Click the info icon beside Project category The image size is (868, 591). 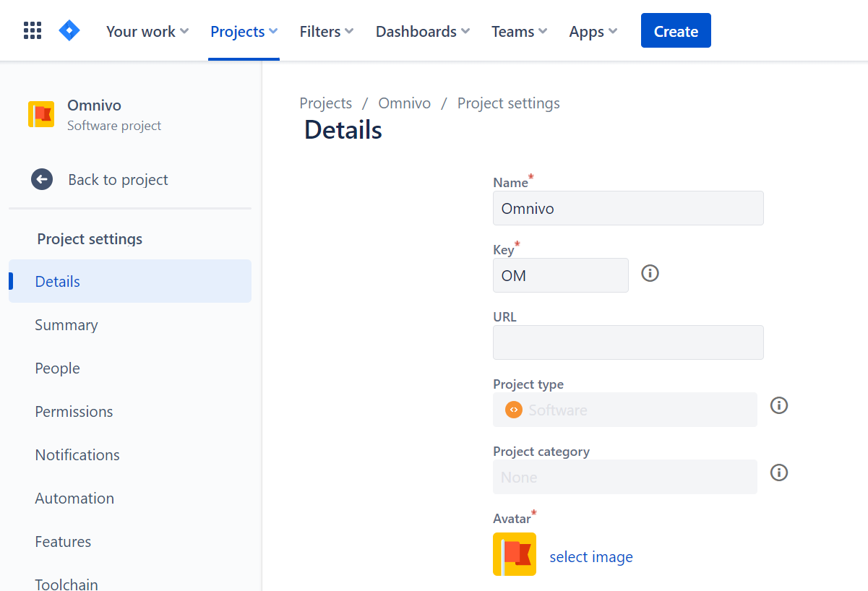pos(778,473)
